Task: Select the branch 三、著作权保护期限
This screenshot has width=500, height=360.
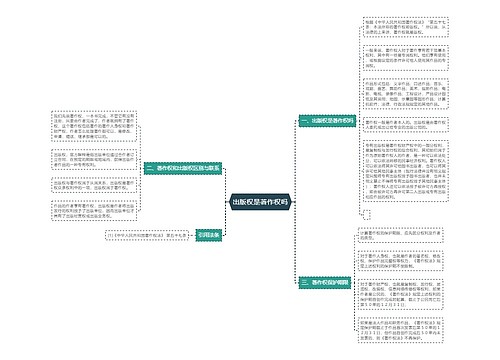Action: click(x=325, y=283)
